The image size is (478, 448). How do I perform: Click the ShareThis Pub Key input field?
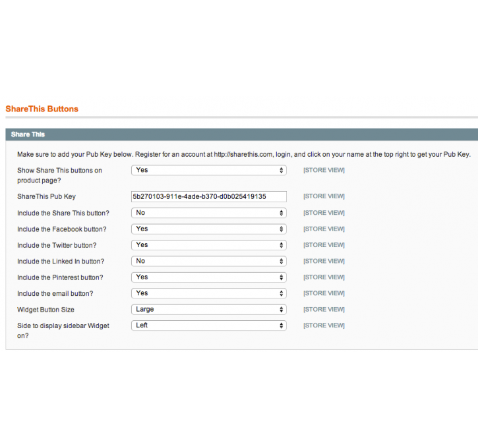click(x=209, y=196)
